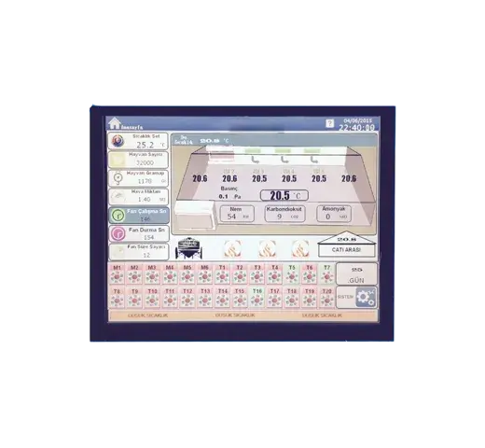Edit the Hayvan Sayısı 32000 field
This screenshot has width=485, height=448.
pyautogui.click(x=138, y=160)
